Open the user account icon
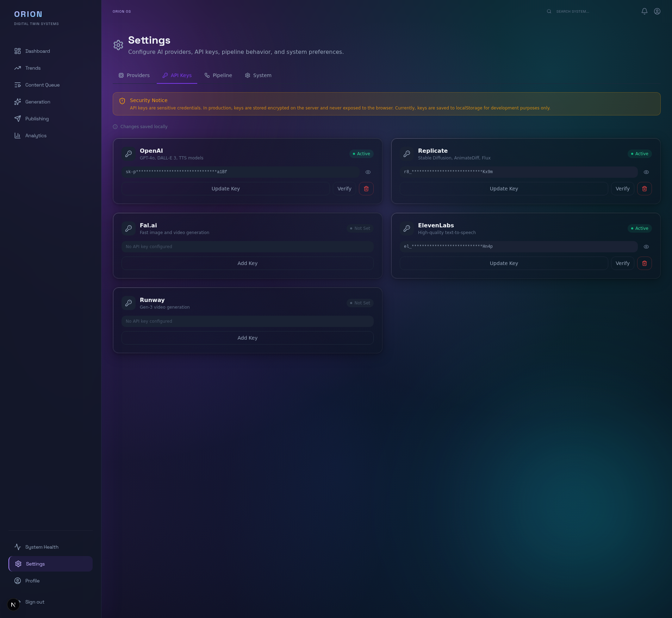The width and height of the screenshot is (672, 618). click(657, 11)
